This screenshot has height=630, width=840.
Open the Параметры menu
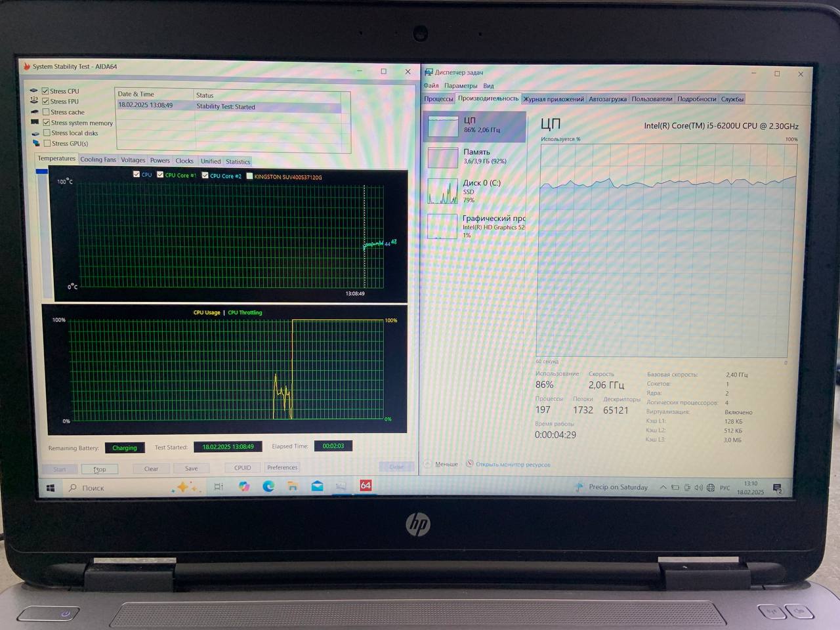(x=461, y=85)
